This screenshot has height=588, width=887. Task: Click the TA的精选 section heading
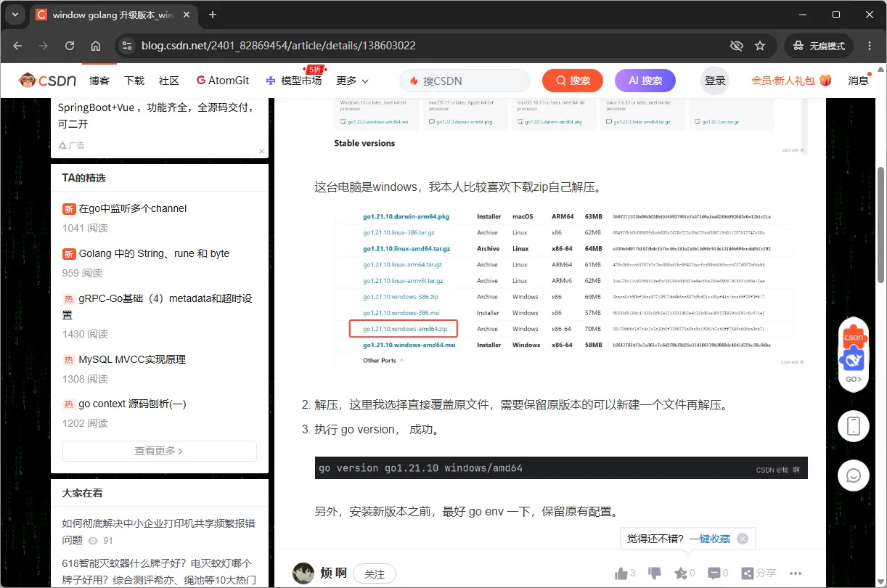coord(83,178)
